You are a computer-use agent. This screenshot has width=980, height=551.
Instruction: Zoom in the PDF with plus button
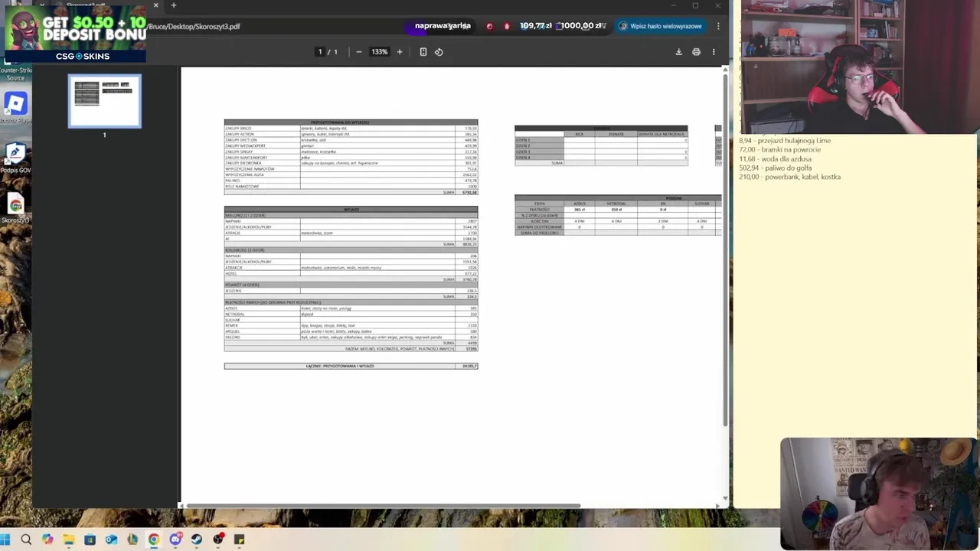399,52
